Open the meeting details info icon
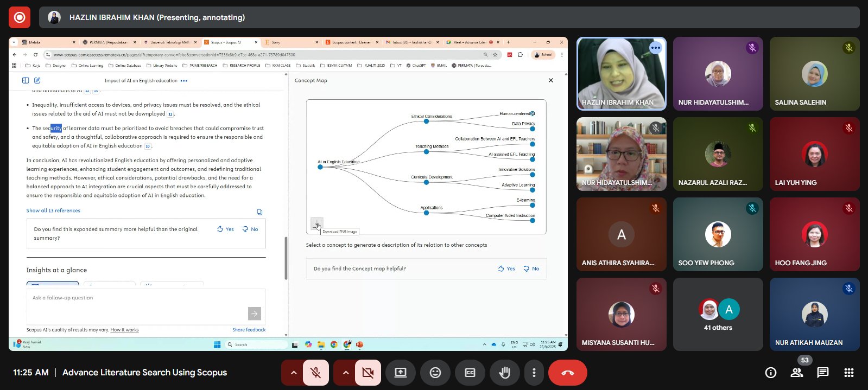 [770, 373]
